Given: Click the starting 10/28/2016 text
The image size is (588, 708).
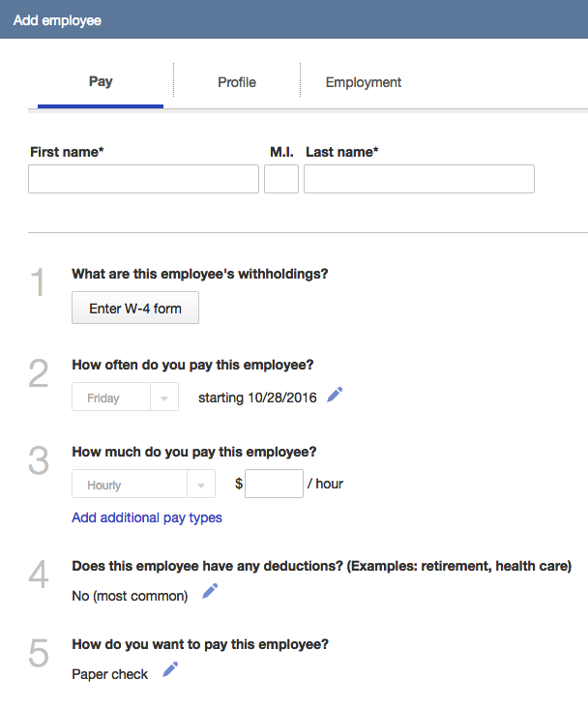Looking at the screenshot, I should (257, 398).
